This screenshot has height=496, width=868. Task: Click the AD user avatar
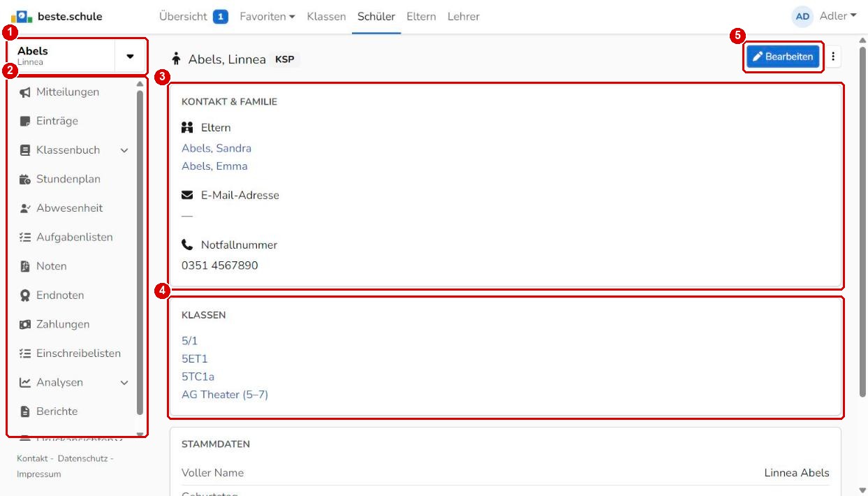(802, 17)
